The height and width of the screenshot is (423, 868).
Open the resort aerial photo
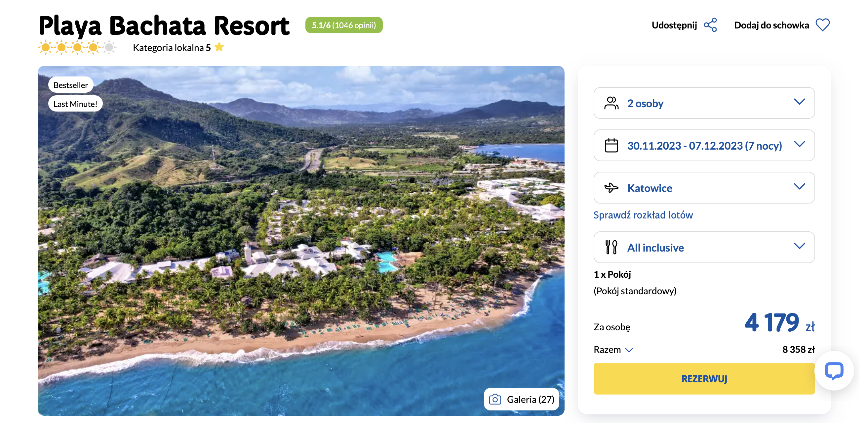click(300, 241)
